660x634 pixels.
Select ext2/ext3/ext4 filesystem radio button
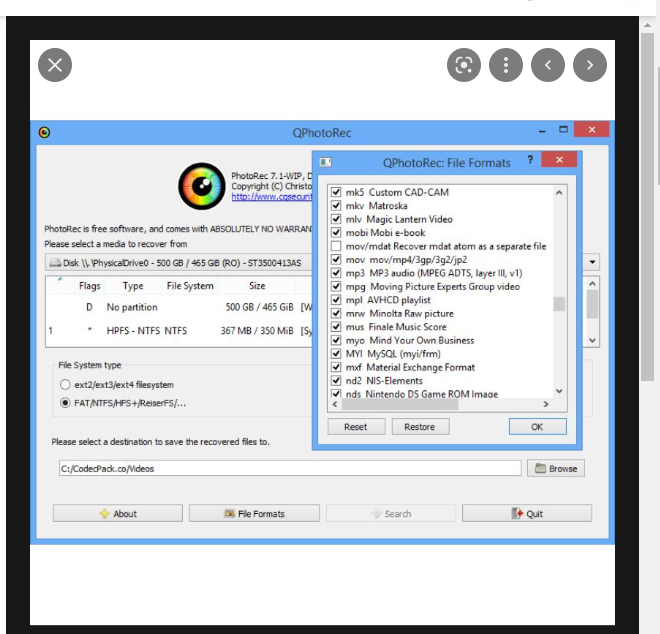65,385
